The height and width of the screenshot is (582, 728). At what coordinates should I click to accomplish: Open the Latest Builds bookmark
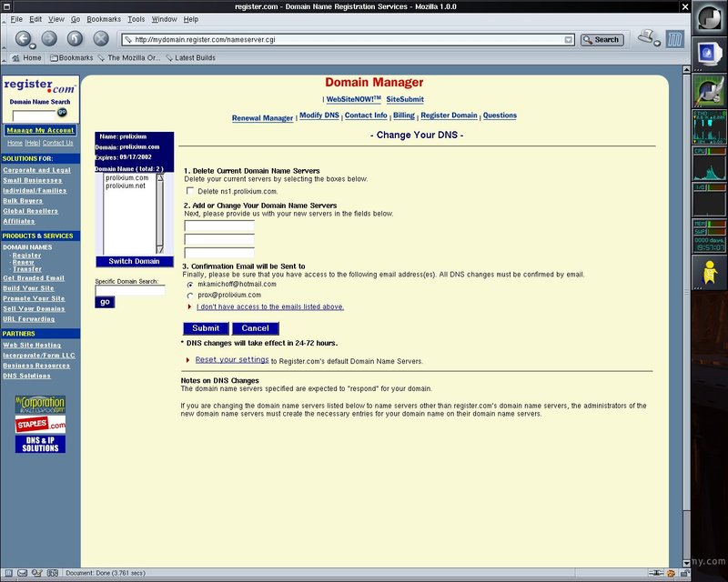191,58
